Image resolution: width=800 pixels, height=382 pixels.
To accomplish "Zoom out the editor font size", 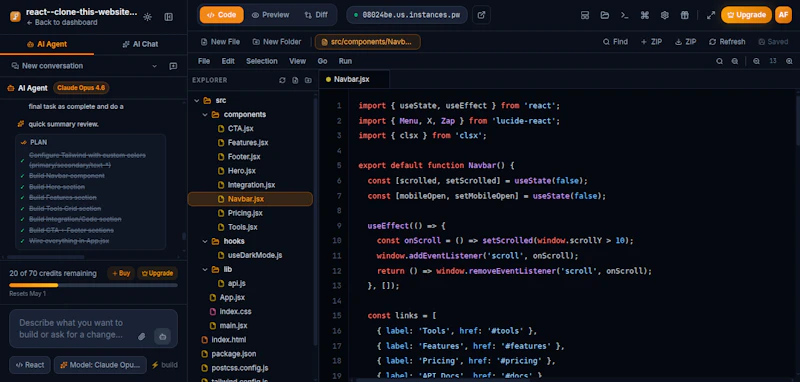I will point(756,61).
